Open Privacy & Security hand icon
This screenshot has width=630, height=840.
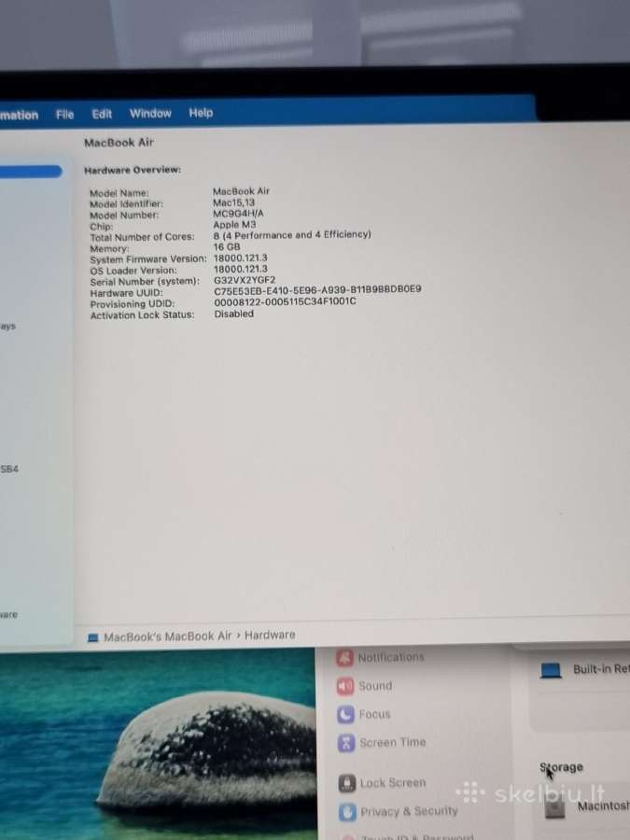pos(347,812)
